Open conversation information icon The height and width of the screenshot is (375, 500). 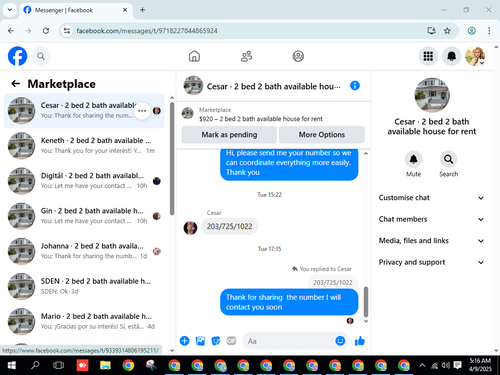coord(355,86)
